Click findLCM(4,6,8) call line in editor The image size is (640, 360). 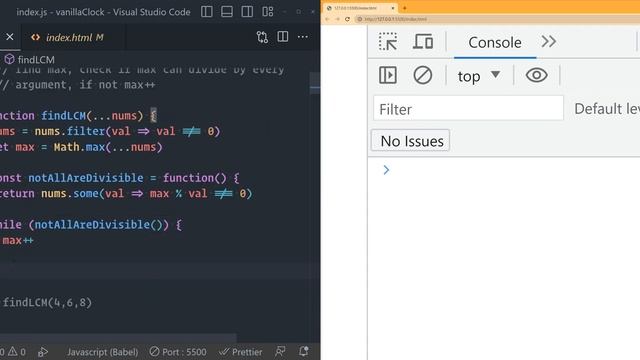coord(47,302)
